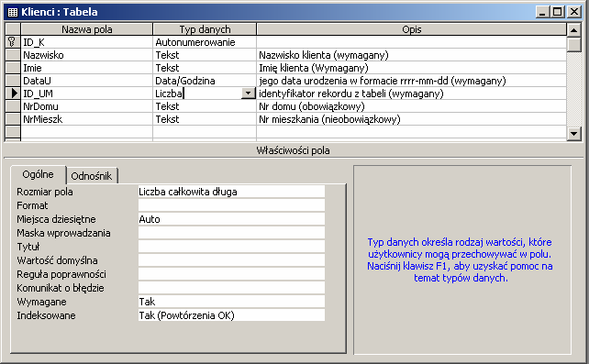The height and width of the screenshot is (364, 589).
Task: Click description 'Nr domu (obowiązkowy)'
Action: pos(411,106)
